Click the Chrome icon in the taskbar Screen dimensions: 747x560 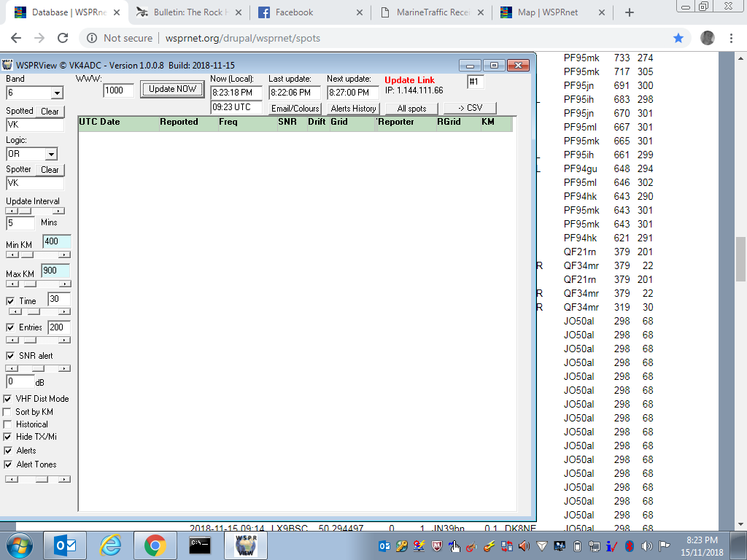click(154, 545)
